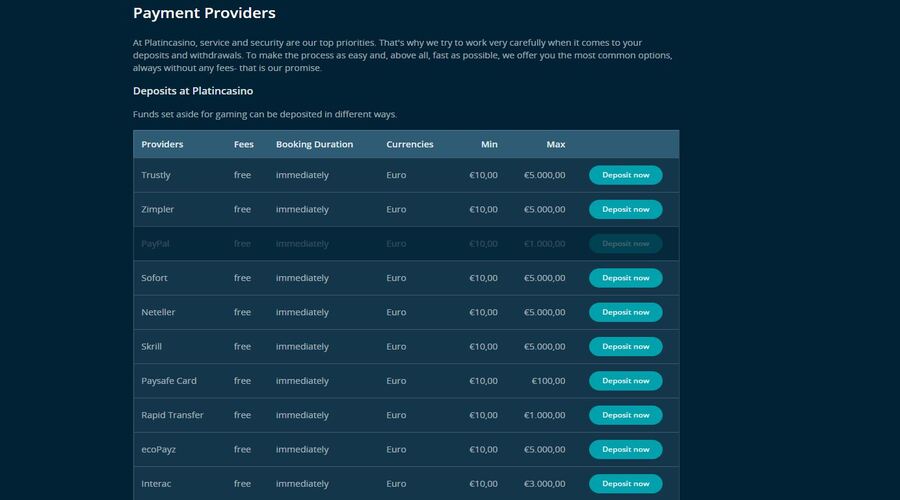Click the Providers column header

pos(162,144)
